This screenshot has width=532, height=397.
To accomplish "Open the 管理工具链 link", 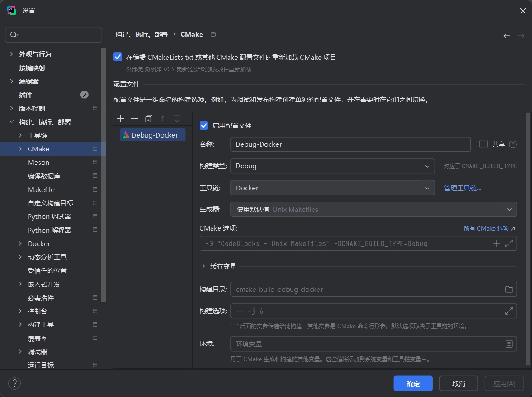I will coord(462,188).
